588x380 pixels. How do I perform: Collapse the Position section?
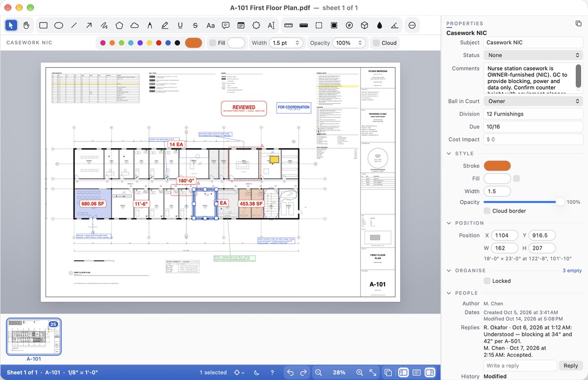coord(449,223)
